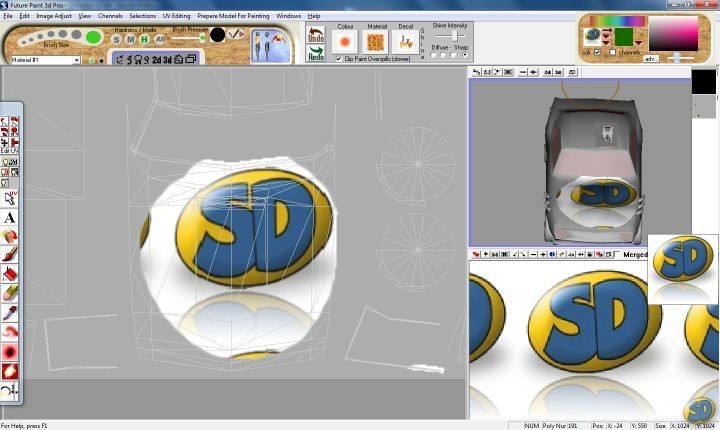Click the 3d view mode icon
Screen dimensions: 720x430
(x=168, y=60)
